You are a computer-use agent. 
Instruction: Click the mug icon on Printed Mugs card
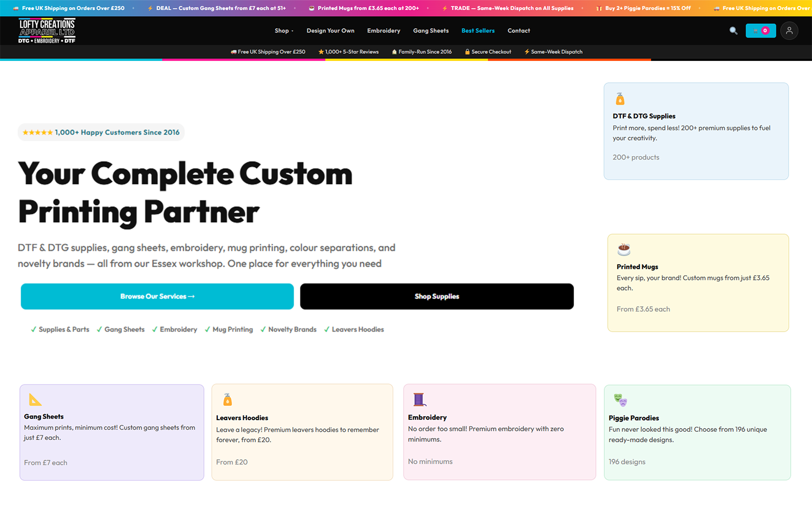[x=624, y=249]
